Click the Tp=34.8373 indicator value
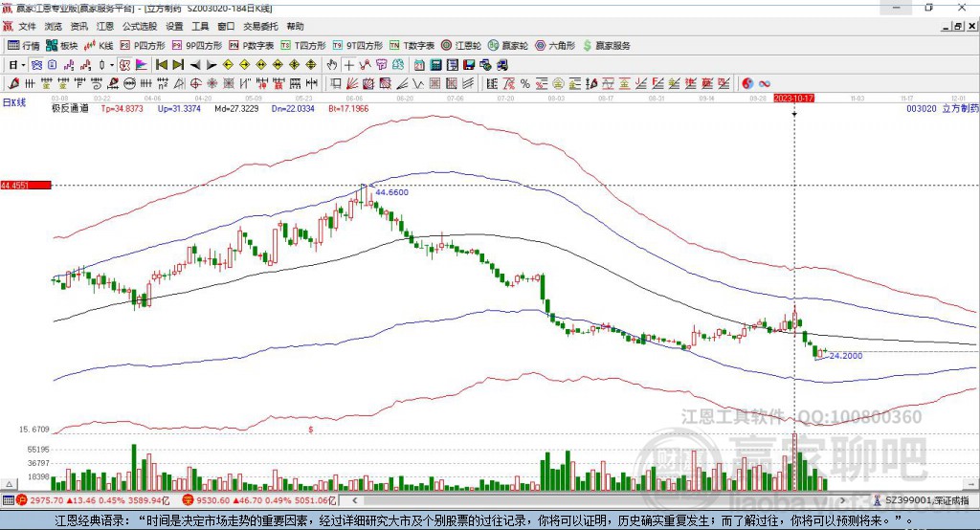980x530 pixels. [x=122, y=108]
